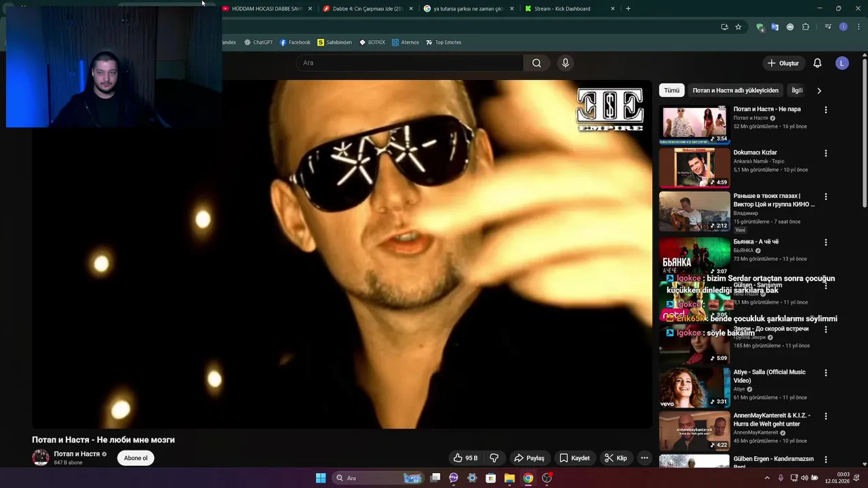
Task: Click the YouTube search magnifier button
Action: point(536,63)
